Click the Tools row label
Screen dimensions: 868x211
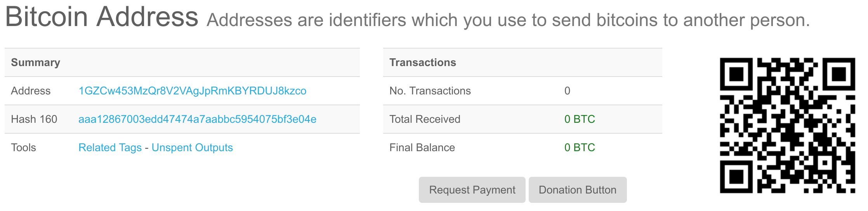click(24, 148)
